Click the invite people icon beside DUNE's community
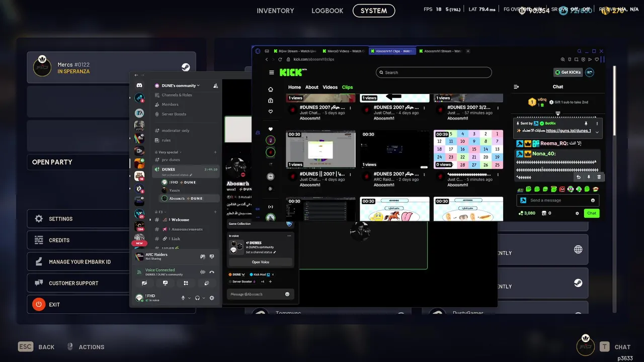Viewport: 644px width, 362px height. tap(215, 85)
